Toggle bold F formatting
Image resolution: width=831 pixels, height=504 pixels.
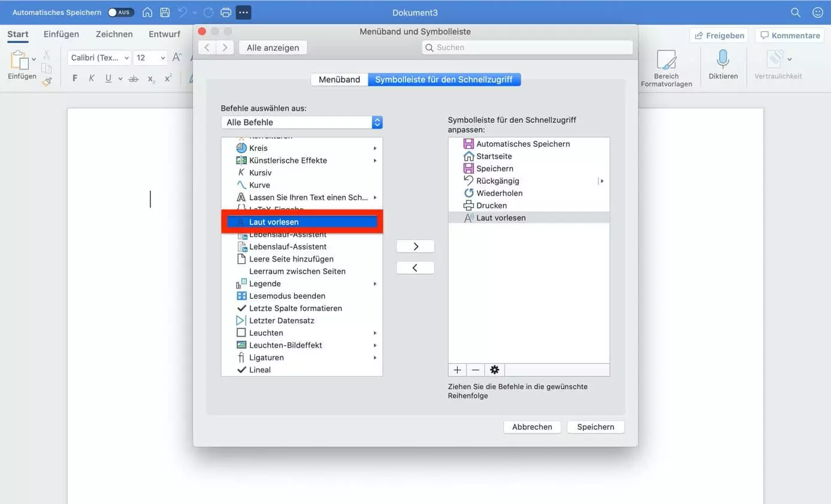coord(75,78)
